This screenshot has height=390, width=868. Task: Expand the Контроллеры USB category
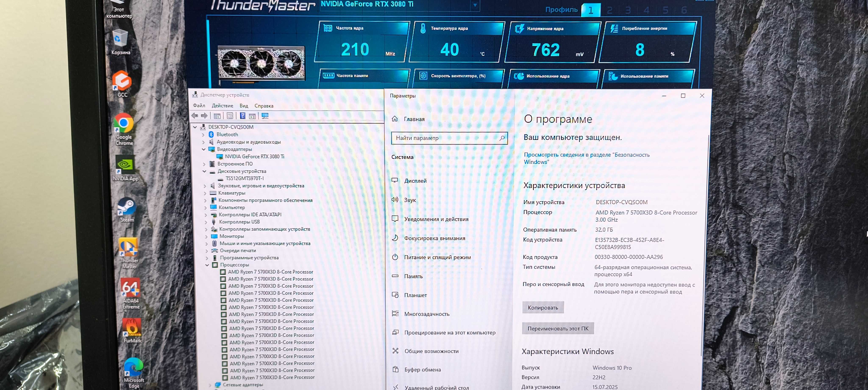[206, 222]
